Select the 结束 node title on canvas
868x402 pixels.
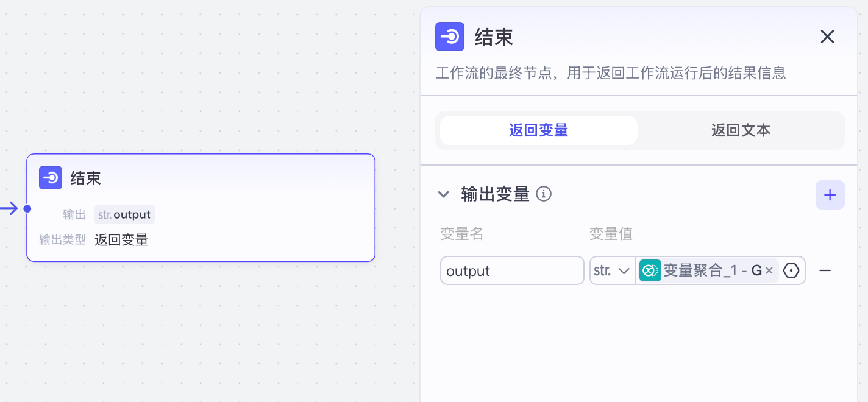point(85,178)
